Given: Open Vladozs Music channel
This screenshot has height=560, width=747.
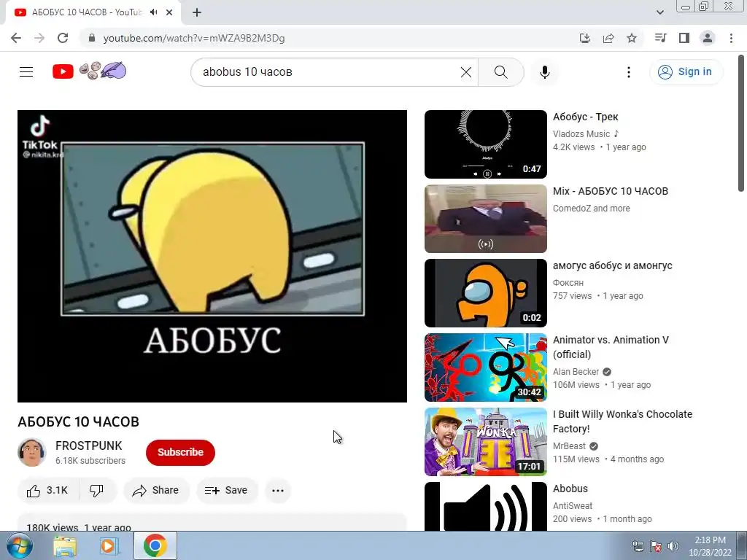Looking at the screenshot, I should (581, 134).
